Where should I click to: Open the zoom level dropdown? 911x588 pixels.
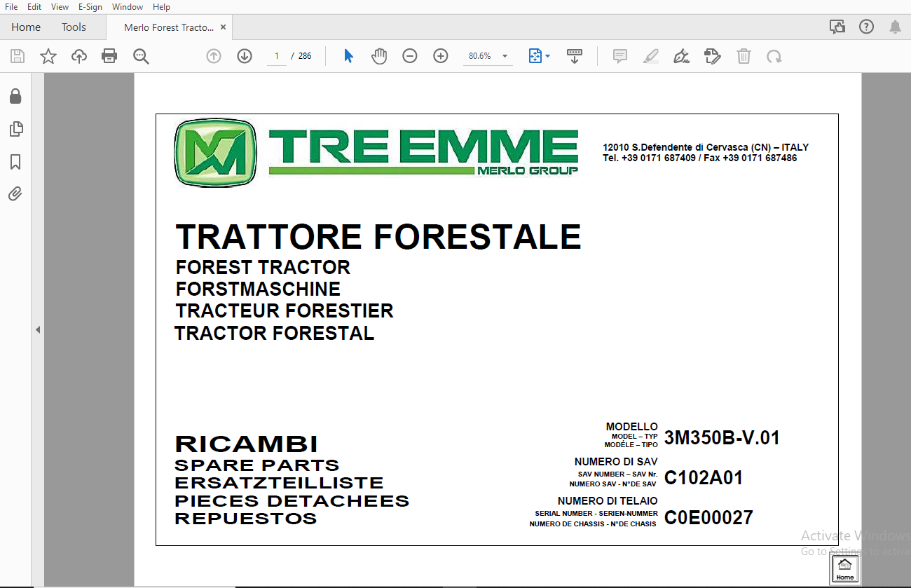(x=505, y=56)
